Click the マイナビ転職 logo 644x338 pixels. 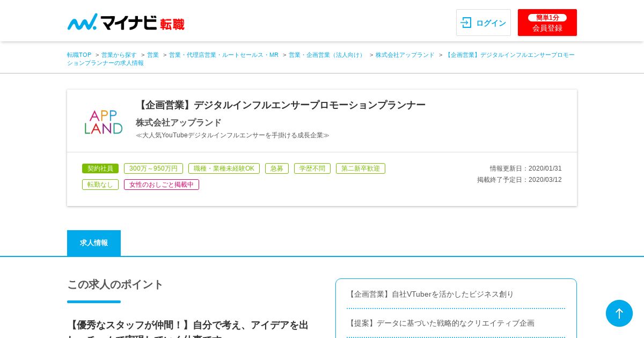(x=126, y=22)
